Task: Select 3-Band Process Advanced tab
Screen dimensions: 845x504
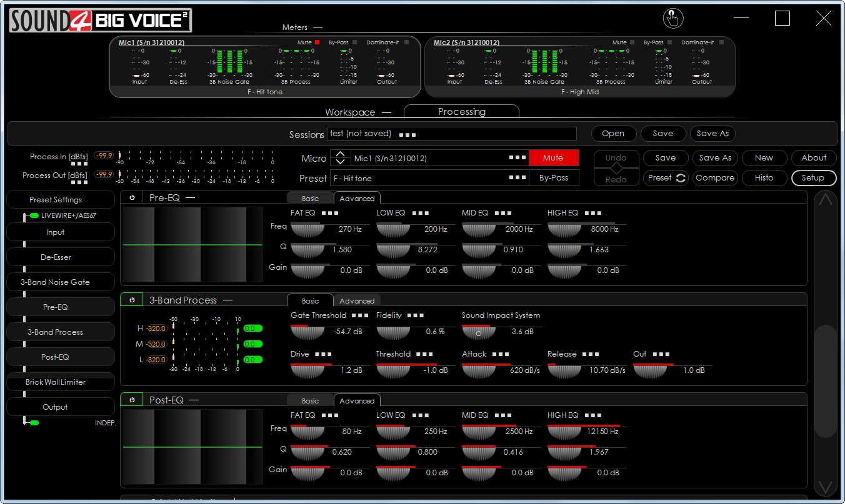Action: click(x=357, y=300)
